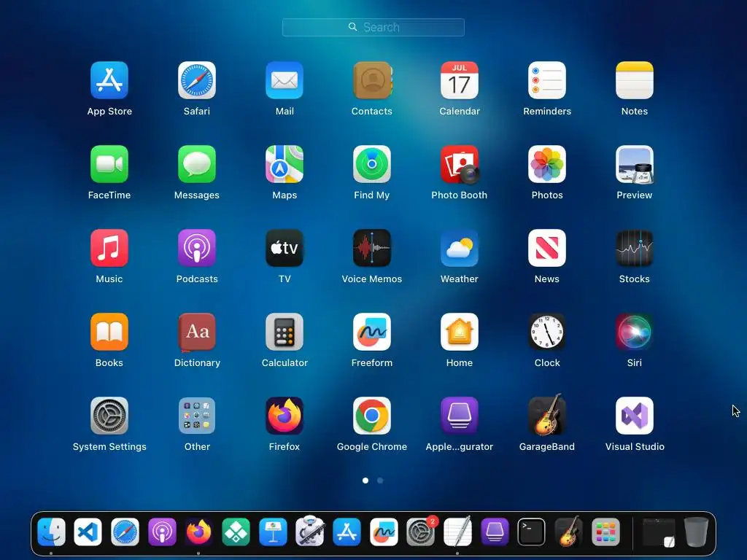The image size is (747, 560).
Task: Open Podcasts from the Launchpad grid
Action: (x=197, y=248)
